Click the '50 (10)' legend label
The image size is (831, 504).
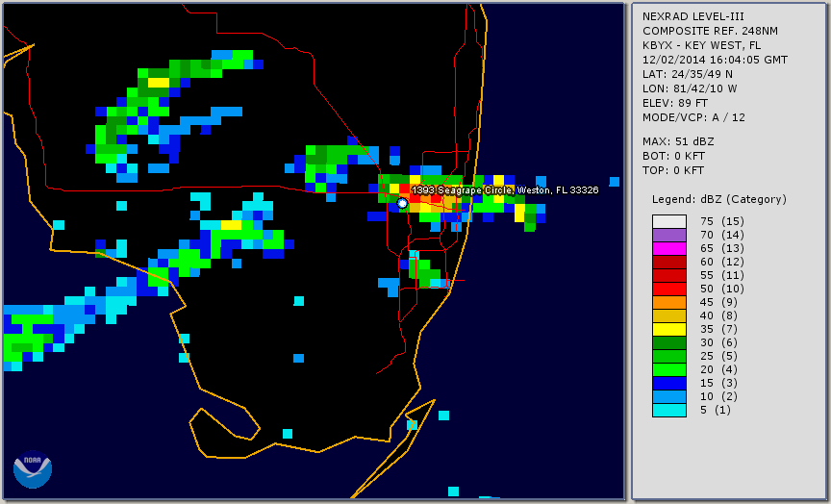(x=721, y=289)
